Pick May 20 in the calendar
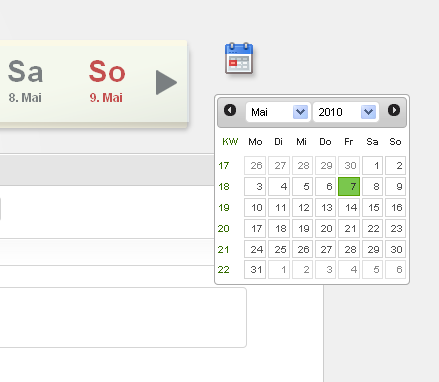 point(326,228)
